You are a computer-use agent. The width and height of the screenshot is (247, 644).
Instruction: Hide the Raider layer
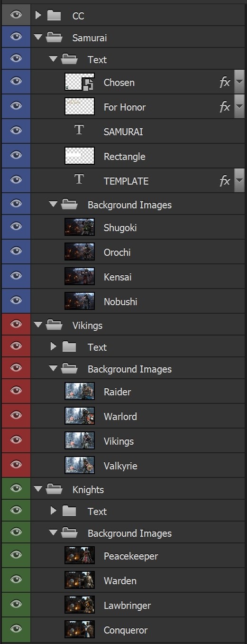[x=16, y=391]
